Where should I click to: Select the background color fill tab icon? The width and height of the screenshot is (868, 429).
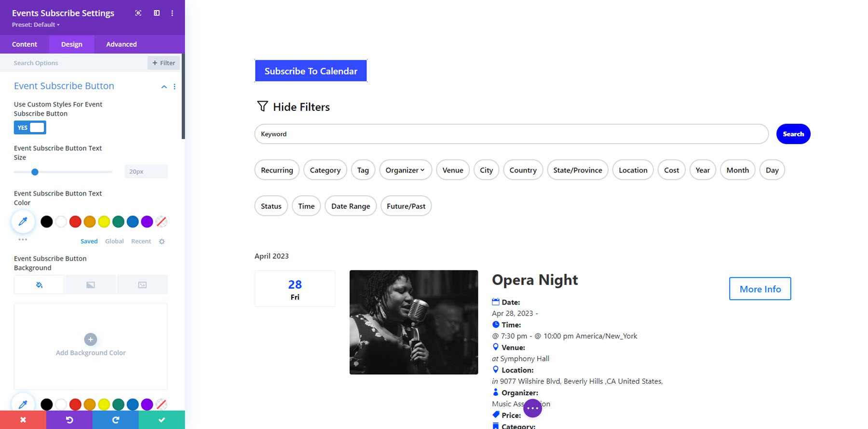click(x=39, y=285)
